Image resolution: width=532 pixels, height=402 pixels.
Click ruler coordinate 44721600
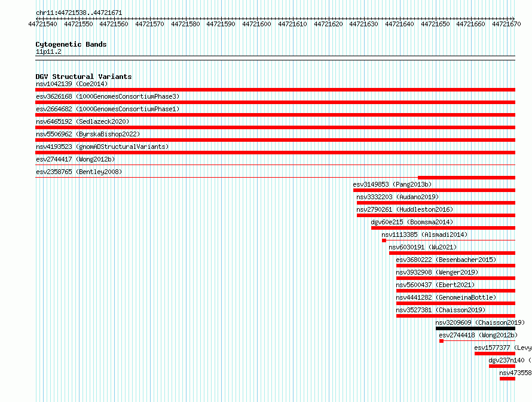tap(256, 24)
